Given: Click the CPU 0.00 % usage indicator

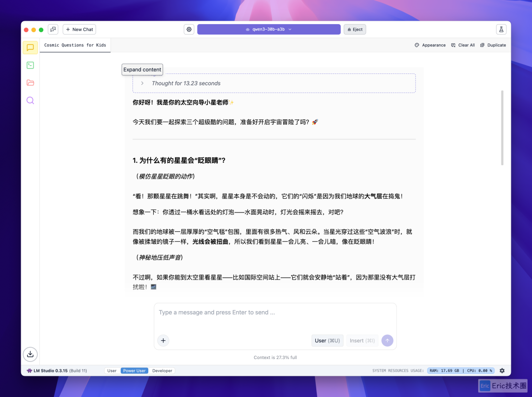Looking at the screenshot, I should point(479,370).
